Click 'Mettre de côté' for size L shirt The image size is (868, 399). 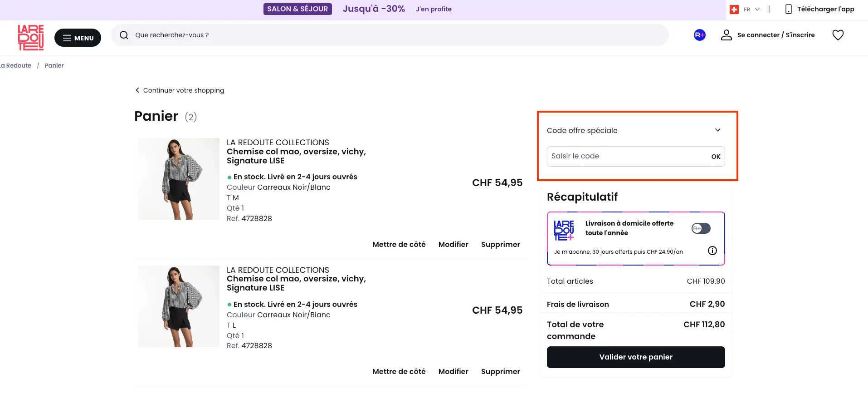pos(399,371)
